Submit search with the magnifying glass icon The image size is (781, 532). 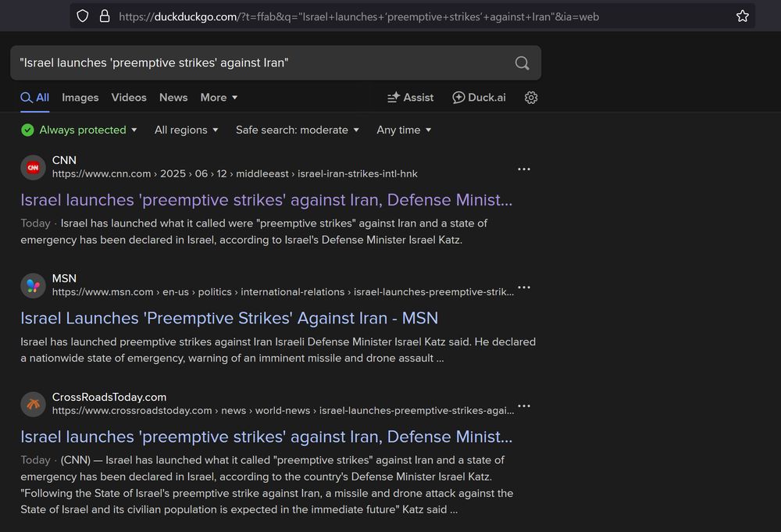click(x=522, y=62)
